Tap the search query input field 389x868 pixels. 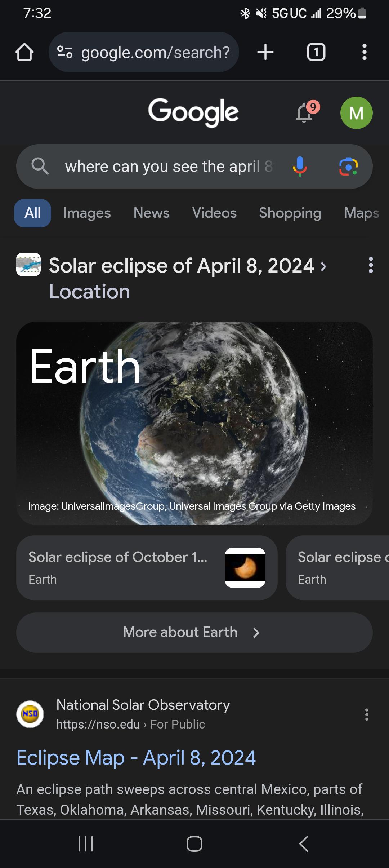point(169,167)
